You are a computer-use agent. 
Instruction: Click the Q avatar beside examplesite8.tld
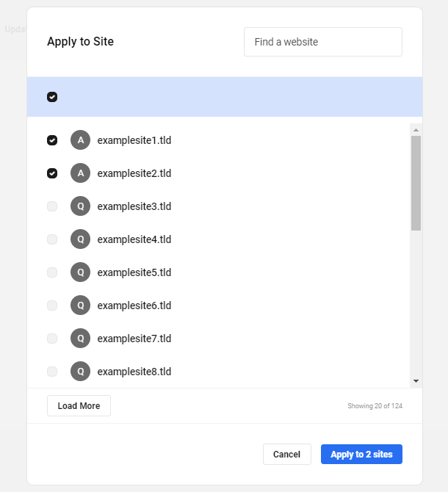80,372
